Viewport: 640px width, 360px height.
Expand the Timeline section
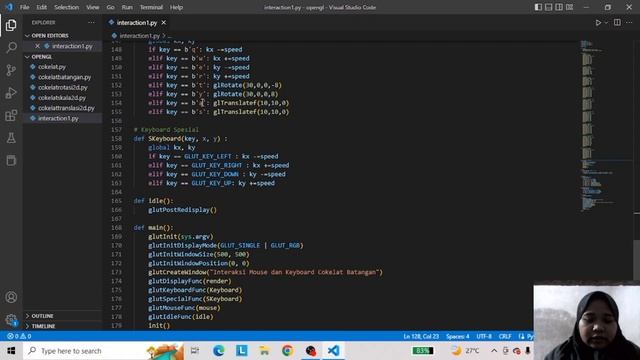click(43, 326)
